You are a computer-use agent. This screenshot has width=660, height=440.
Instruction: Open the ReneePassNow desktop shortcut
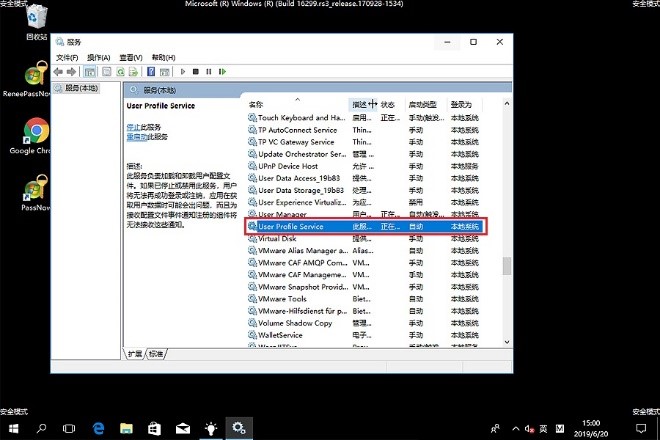(27, 79)
